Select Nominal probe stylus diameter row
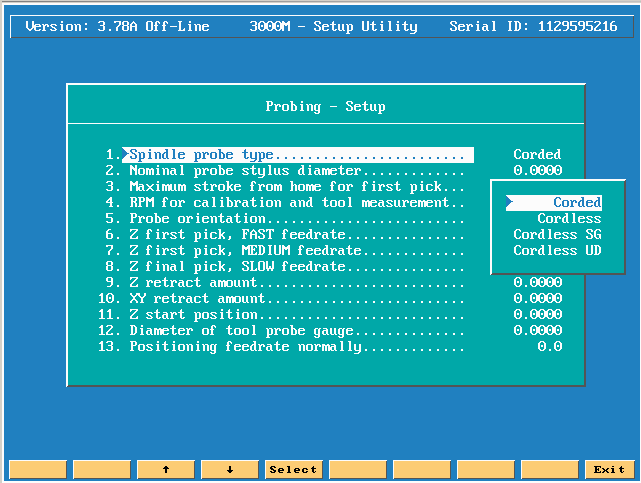 click(285, 171)
